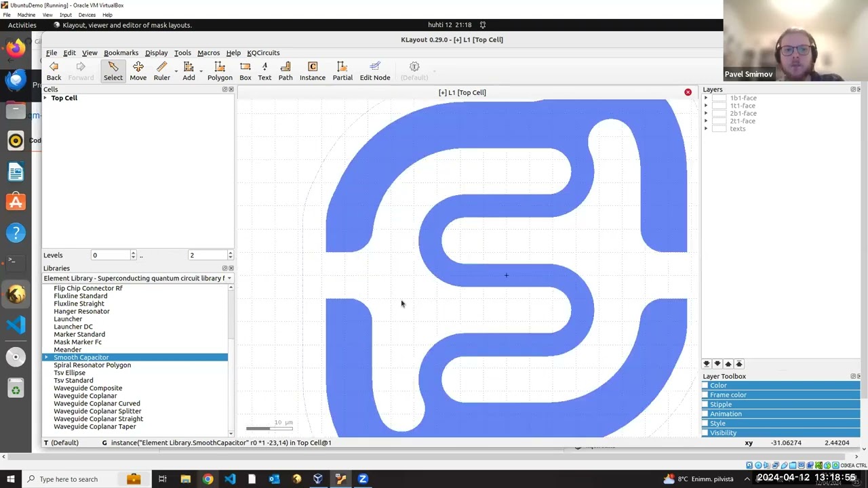Move layer down arrow icon
This screenshot has height=488, width=868.
pos(717,364)
